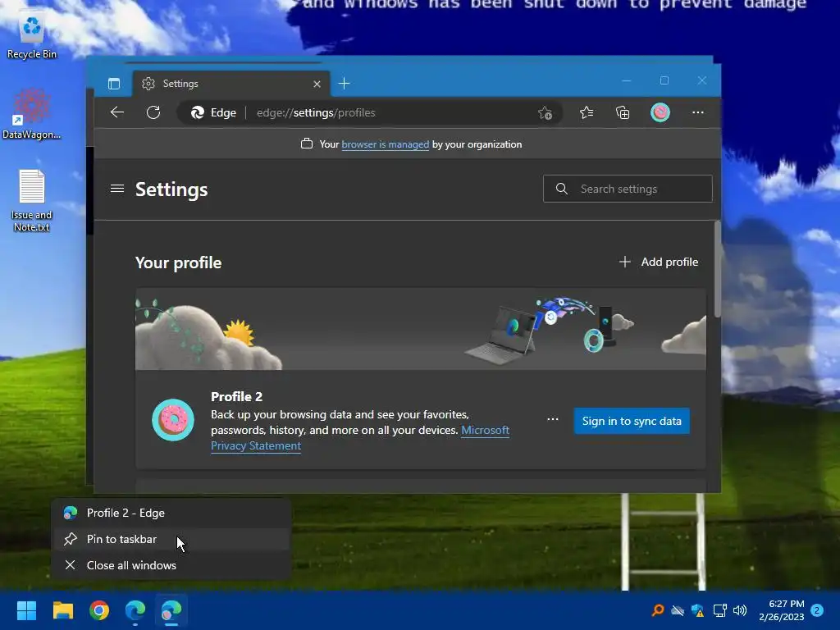This screenshot has height=630, width=840.
Task: Click Add profile
Action: click(x=659, y=262)
